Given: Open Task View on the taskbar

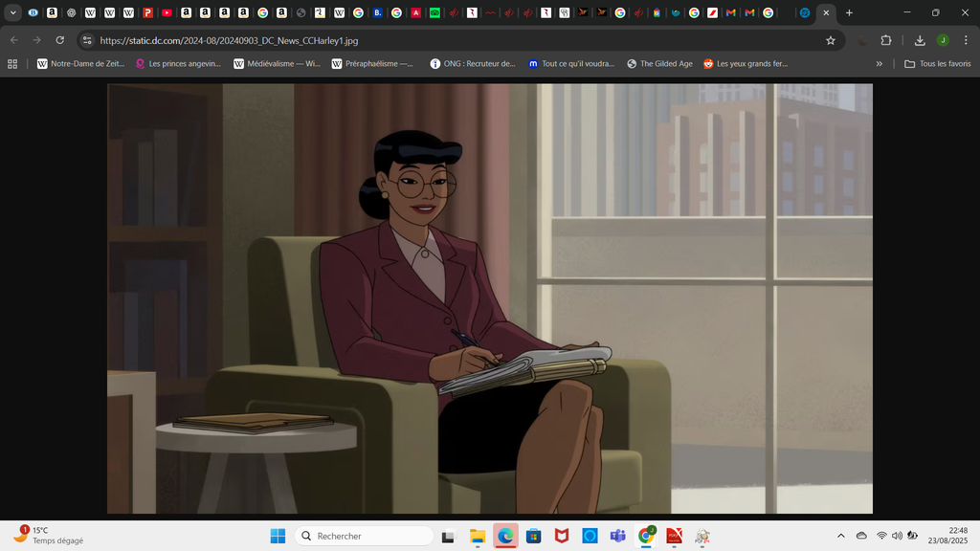Looking at the screenshot, I should click(x=448, y=536).
